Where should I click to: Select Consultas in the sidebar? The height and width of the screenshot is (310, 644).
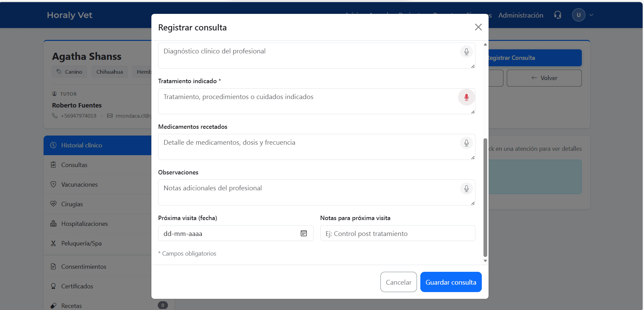point(74,165)
